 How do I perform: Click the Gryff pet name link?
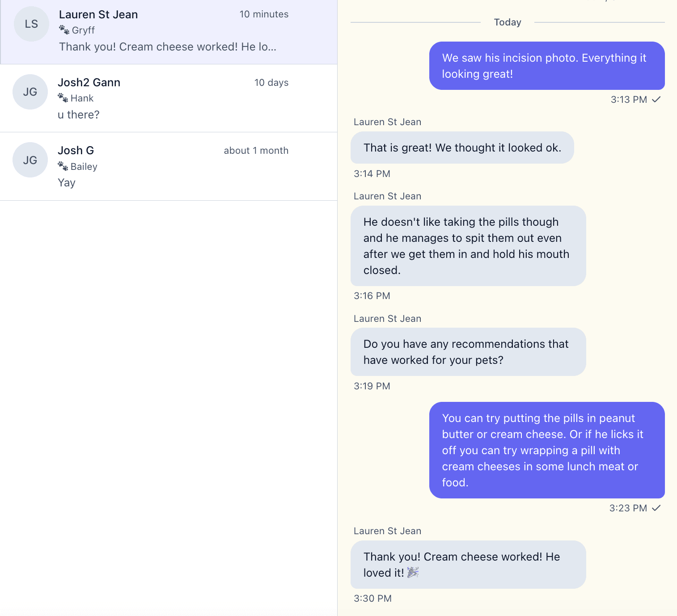83,30
